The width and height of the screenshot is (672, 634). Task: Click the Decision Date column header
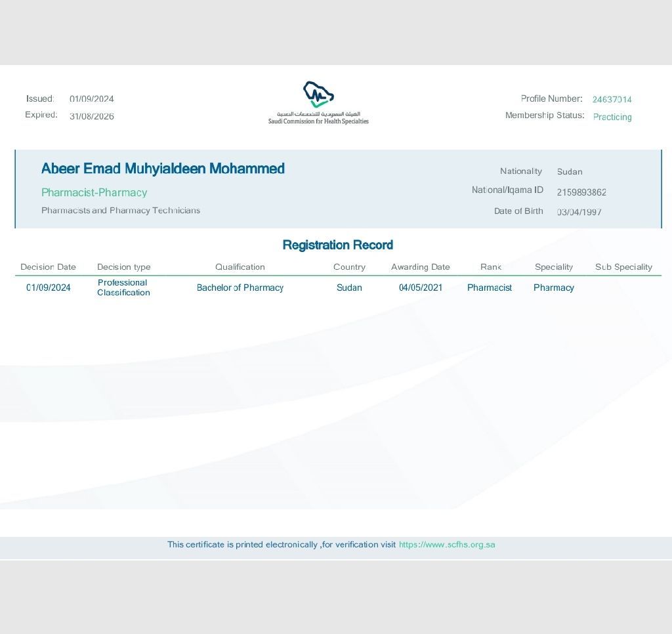click(x=48, y=267)
